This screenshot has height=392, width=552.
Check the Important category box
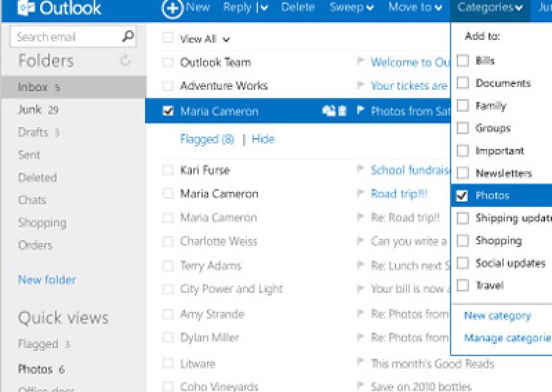pyautogui.click(x=462, y=150)
